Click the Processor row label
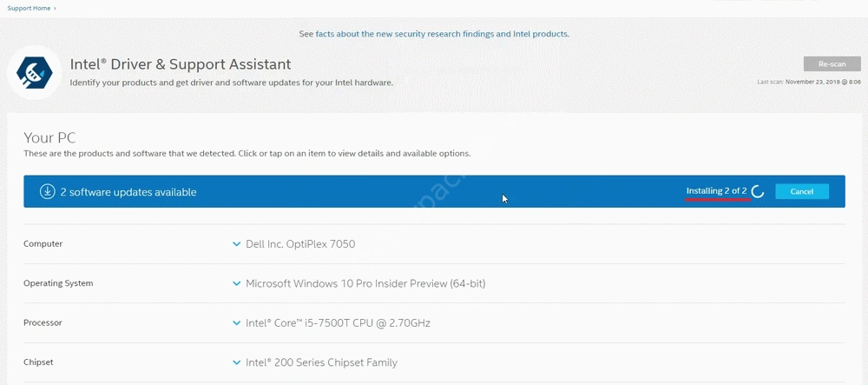 pos(43,322)
